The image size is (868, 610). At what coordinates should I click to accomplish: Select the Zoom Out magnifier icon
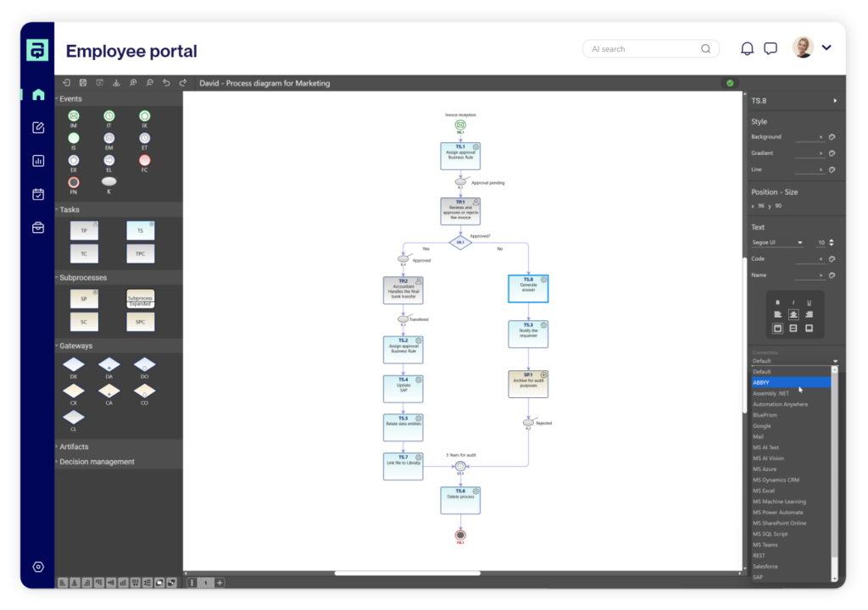(x=150, y=82)
